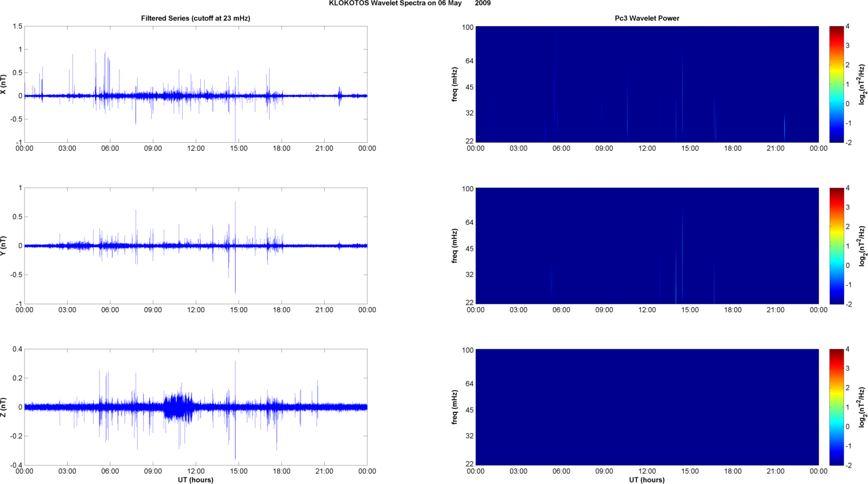Click the bottom spectrogram's colorbar

pos(836,407)
